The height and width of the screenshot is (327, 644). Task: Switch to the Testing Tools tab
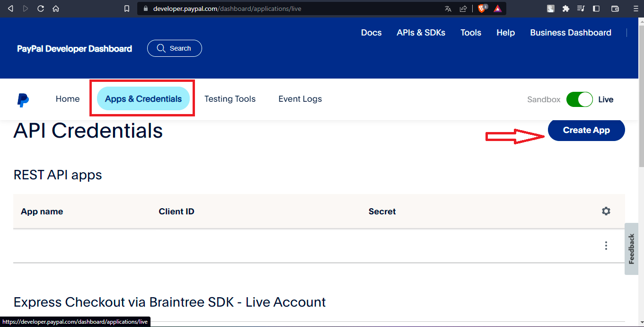click(230, 99)
